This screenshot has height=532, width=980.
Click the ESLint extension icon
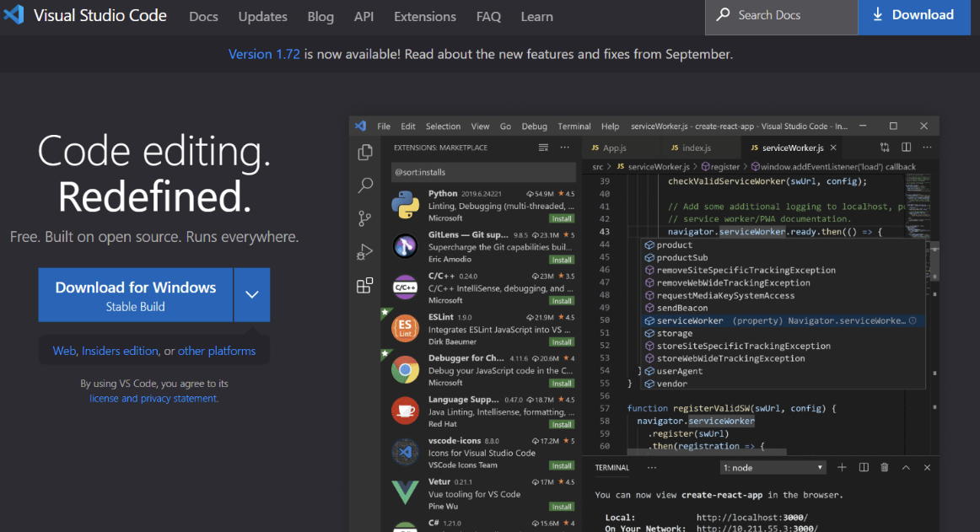click(405, 328)
